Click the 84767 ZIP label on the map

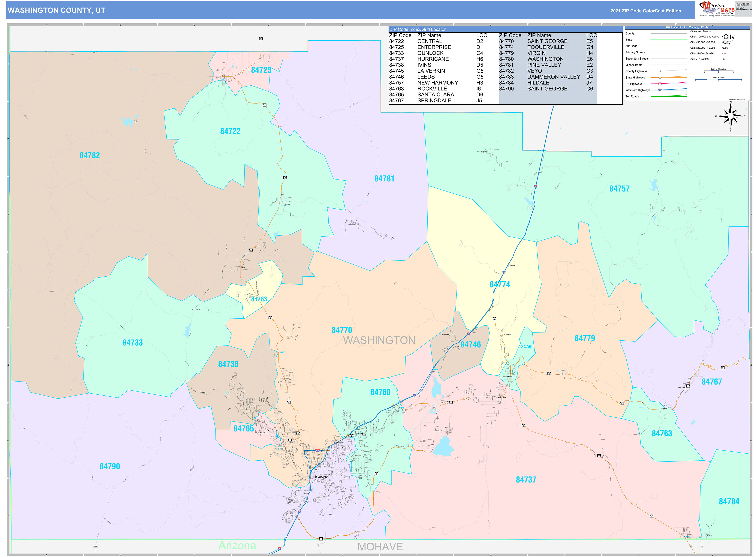coord(712,382)
